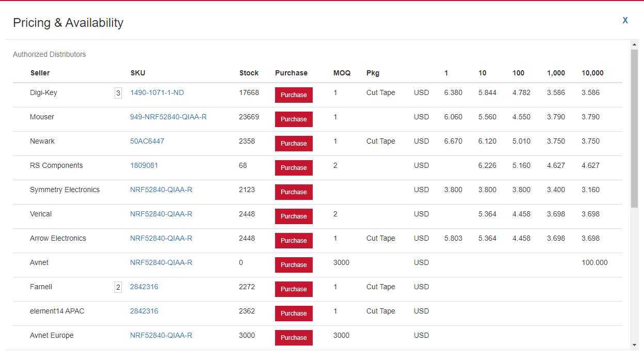Click Purchase button for Mouser
Image resolution: width=644 pixels, height=360 pixels.
pyautogui.click(x=294, y=119)
